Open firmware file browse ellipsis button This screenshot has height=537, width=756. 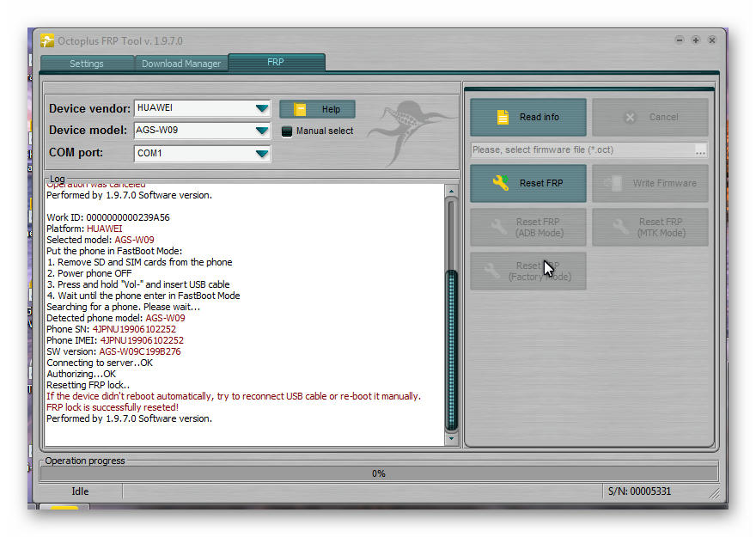tap(700, 150)
